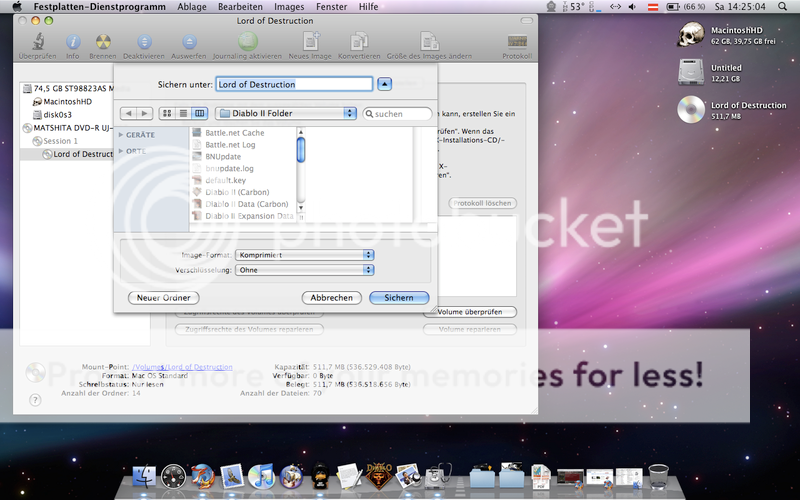Click the file list vertical scrollbar
This screenshot has width=800, height=500.
coord(301,150)
